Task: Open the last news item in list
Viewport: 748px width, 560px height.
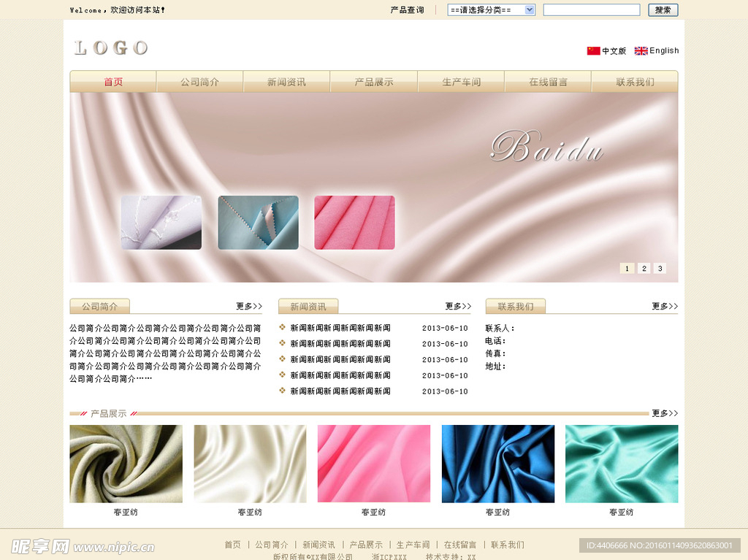Action: (340, 391)
